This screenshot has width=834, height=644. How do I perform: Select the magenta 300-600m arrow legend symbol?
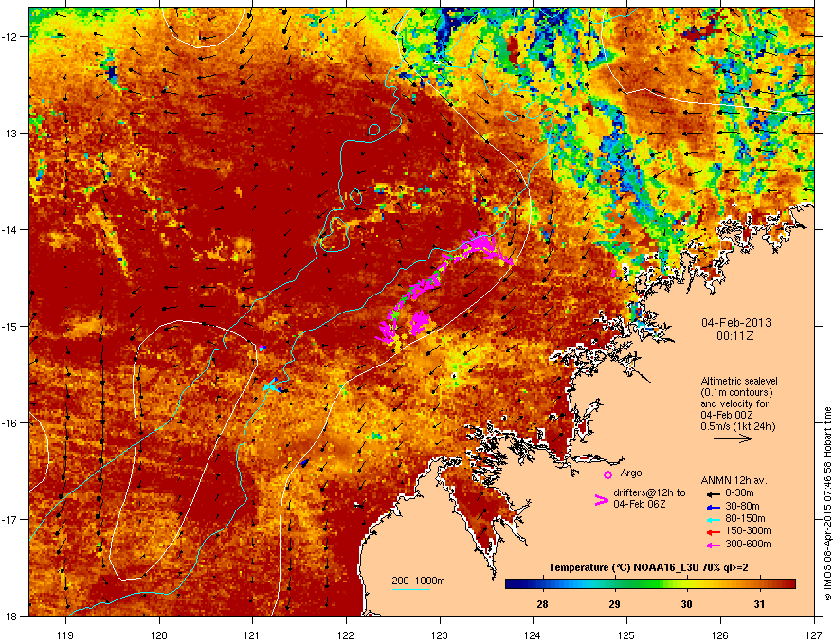point(713,545)
